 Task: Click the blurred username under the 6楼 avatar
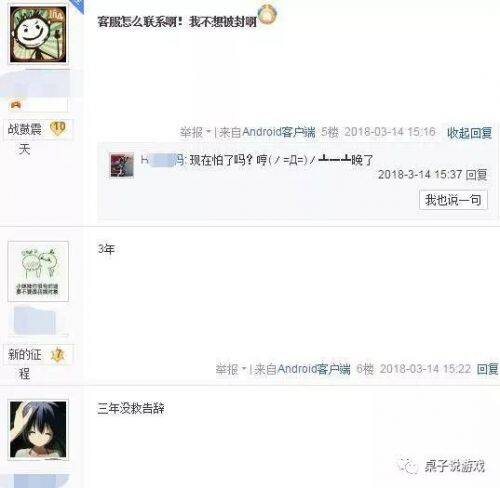coord(35,321)
